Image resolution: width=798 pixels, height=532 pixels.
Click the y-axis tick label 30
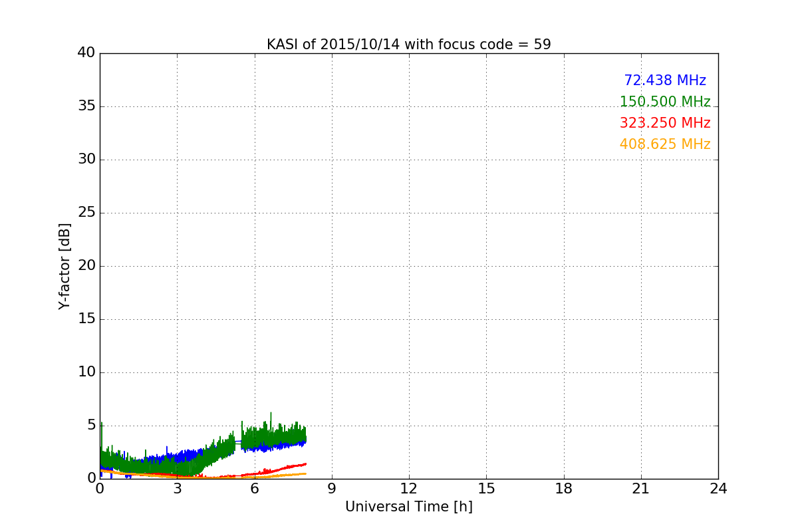[x=86, y=160]
